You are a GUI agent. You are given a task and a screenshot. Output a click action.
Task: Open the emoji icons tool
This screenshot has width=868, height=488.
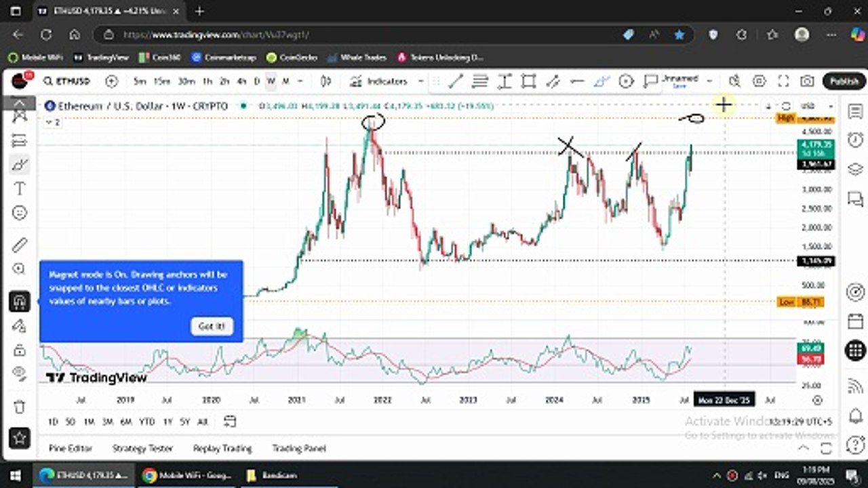coord(20,213)
